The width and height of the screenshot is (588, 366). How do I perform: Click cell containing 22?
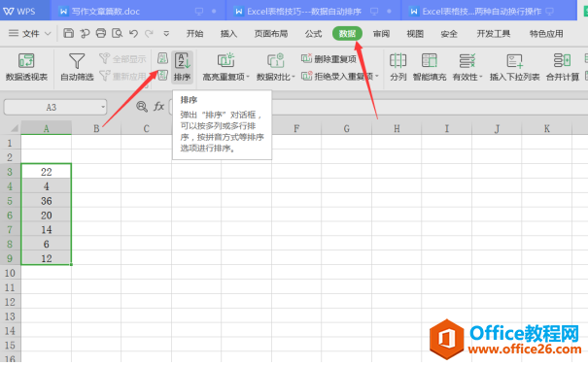tap(46, 172)
